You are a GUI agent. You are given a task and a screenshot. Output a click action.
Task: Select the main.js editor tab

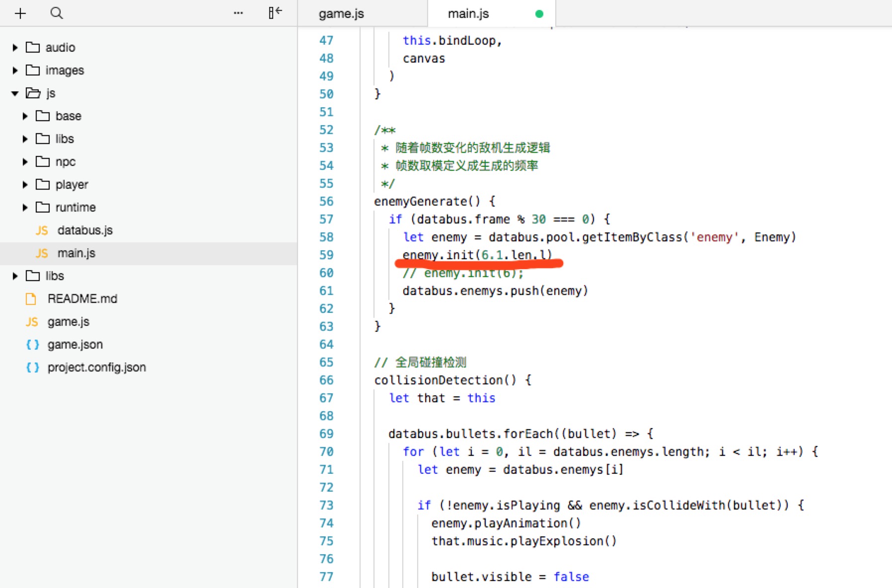468,14
